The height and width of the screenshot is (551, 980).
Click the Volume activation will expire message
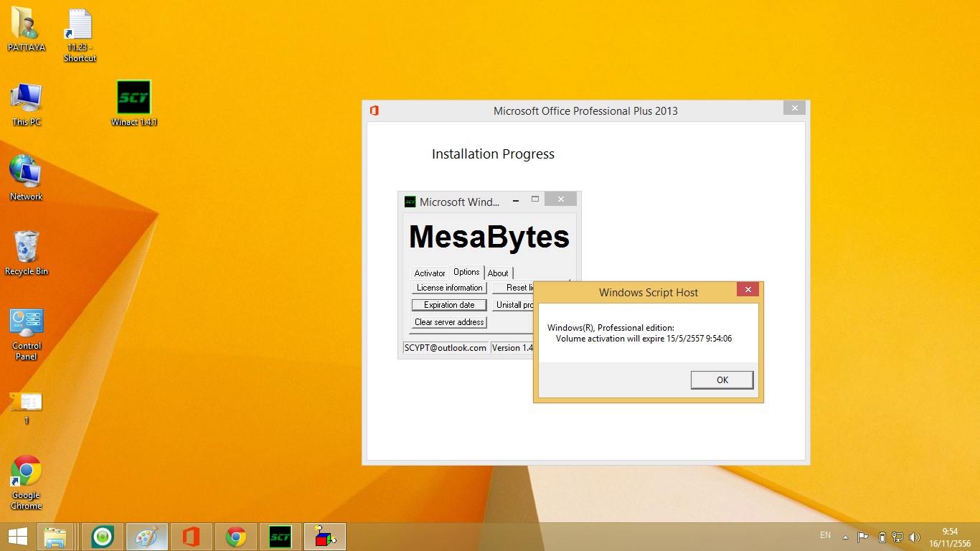[644, 339]
